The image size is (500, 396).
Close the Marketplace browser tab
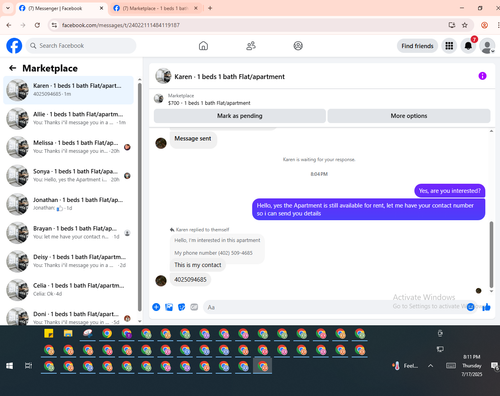coord(196,8)
